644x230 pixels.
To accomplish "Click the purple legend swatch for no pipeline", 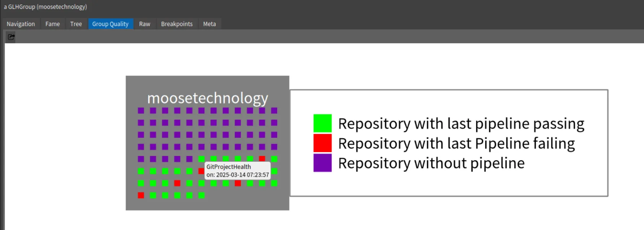I will [x=322, y=163].
